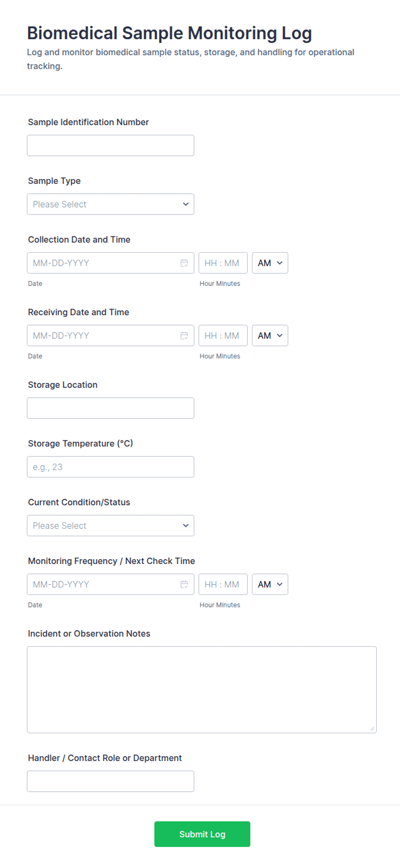Click the Collection time HH:MM field
This screenshot has height=868, width=400.
coord(223,263)
